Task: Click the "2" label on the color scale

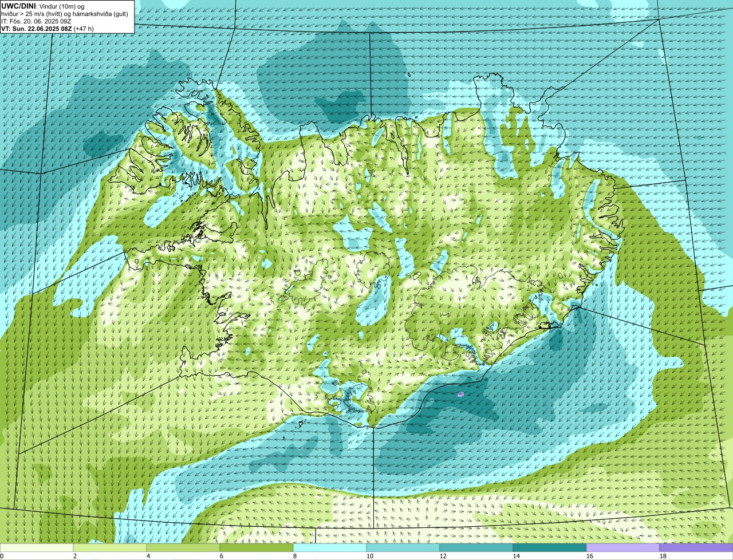Action: pyautogui.click(x=75, y=556)
